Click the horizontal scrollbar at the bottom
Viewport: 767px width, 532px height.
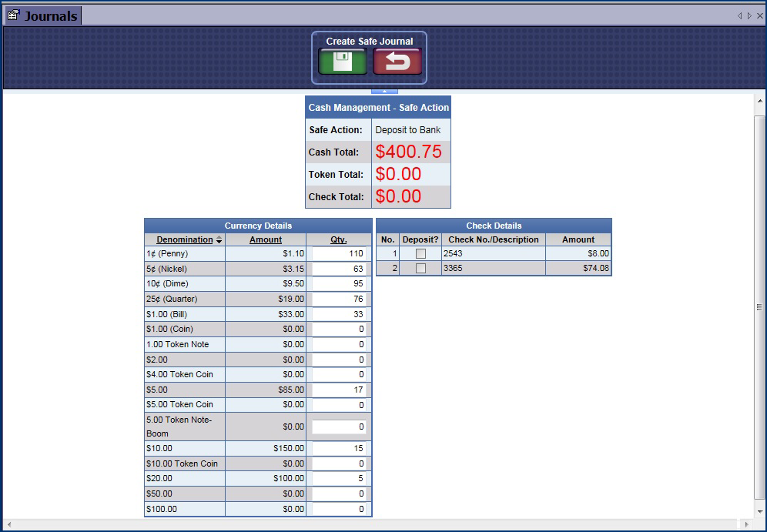(377, 524)
